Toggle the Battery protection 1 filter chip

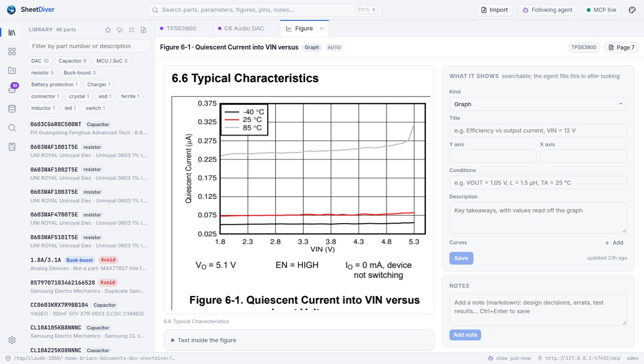click(x=54, y=84)
